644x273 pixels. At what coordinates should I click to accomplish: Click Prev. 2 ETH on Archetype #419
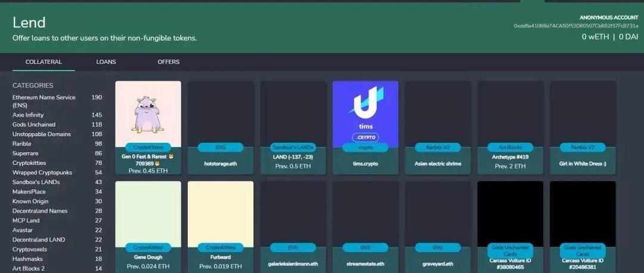point(510,166)
